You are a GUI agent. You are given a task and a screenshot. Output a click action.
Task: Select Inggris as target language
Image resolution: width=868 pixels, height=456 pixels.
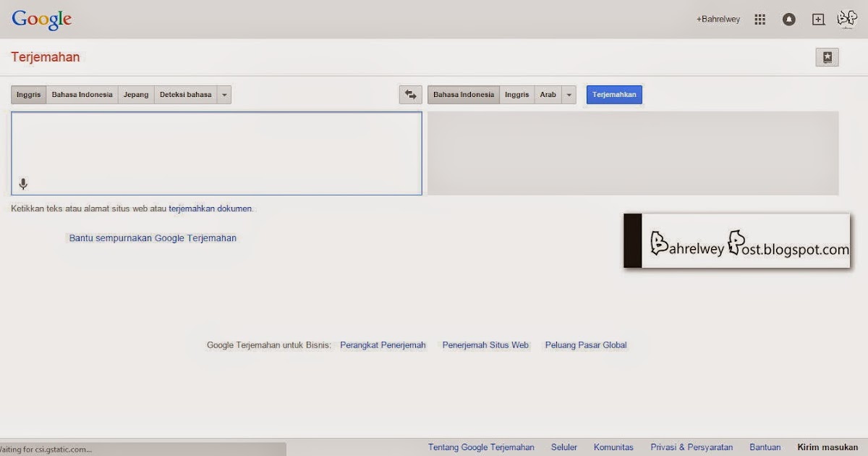point(516,95)
